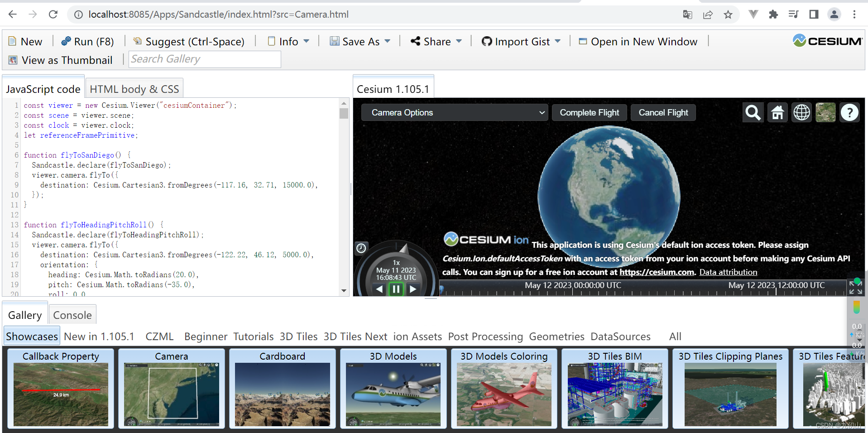Open the Save As dropdown
Screen dimensions: 868x433
tap(360, 42)
